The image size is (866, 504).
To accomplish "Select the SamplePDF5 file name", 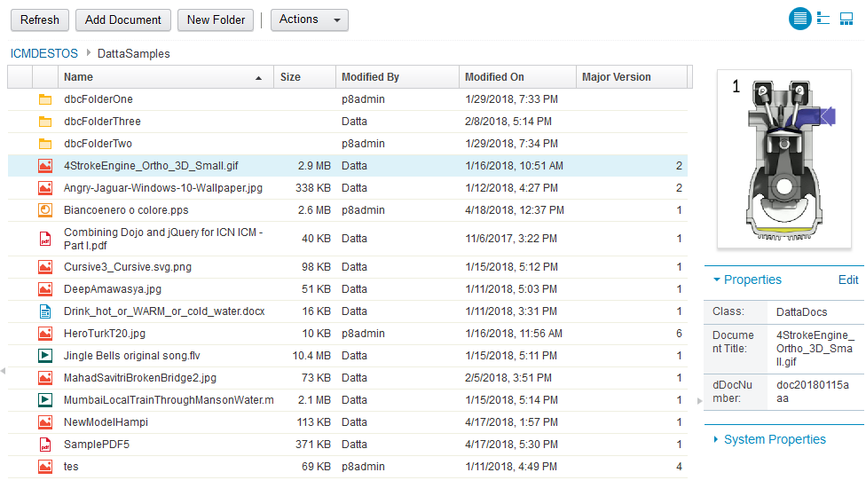I will tap(96, 445).
